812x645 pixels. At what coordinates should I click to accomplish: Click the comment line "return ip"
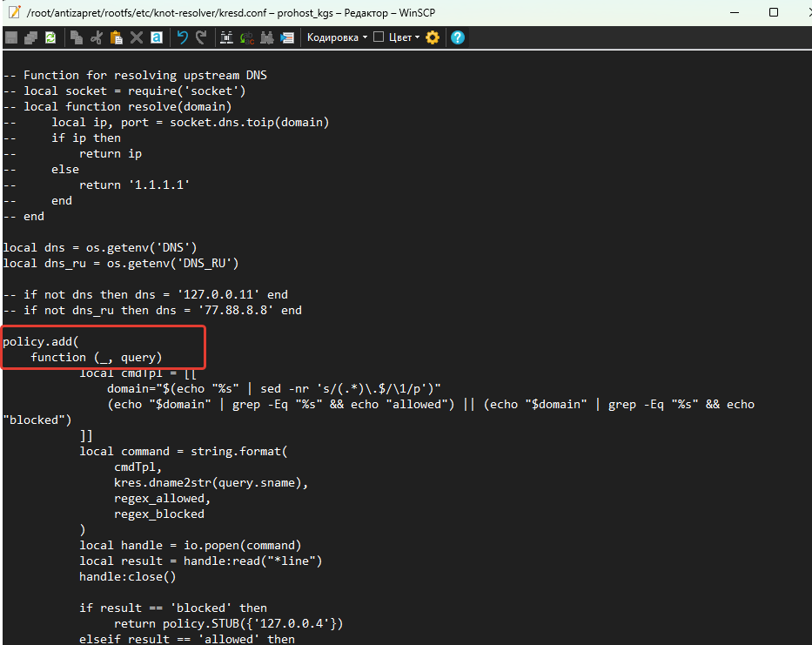pos(111,153)
